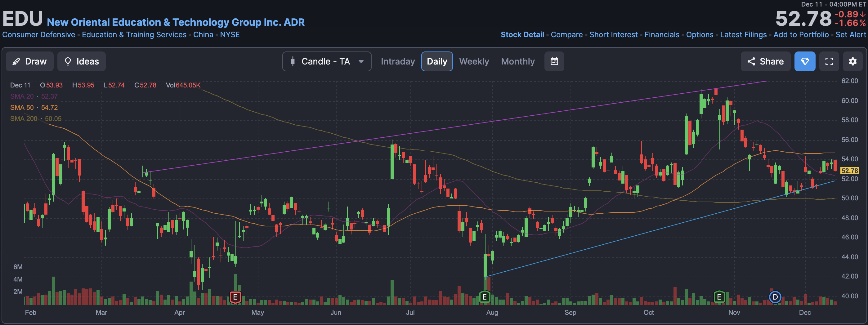Click the NYSE exchange link
The image size is (868, 325).
point(230,35)
